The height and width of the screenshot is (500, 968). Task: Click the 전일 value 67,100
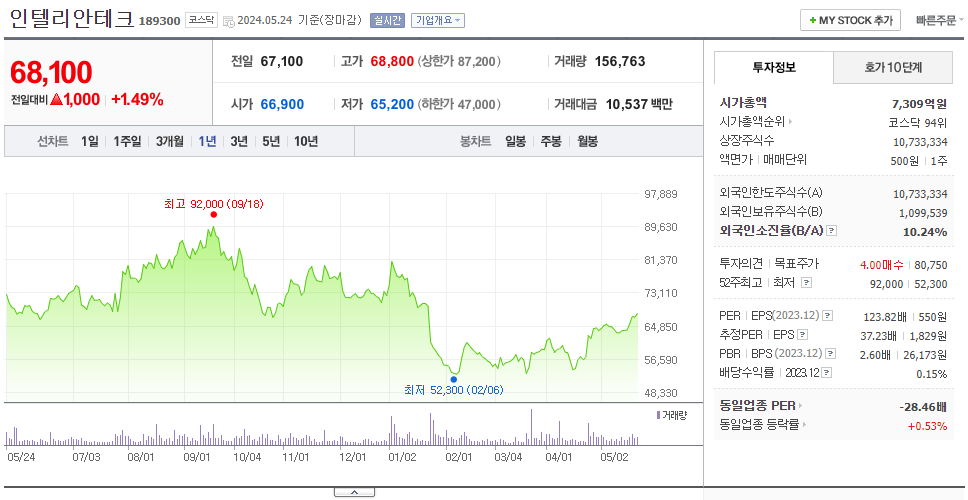pyautogui.click(x=282, y=61)
